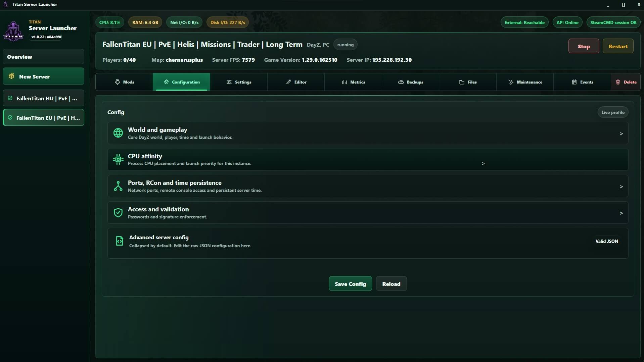644x362 pixels.
Task: Click the Live profile badge
Action: 613,112
